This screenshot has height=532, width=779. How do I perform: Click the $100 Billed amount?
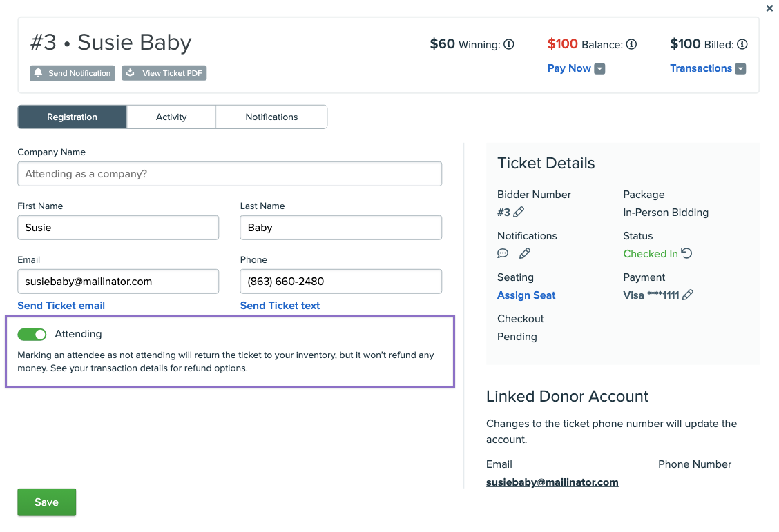point(685,44)
